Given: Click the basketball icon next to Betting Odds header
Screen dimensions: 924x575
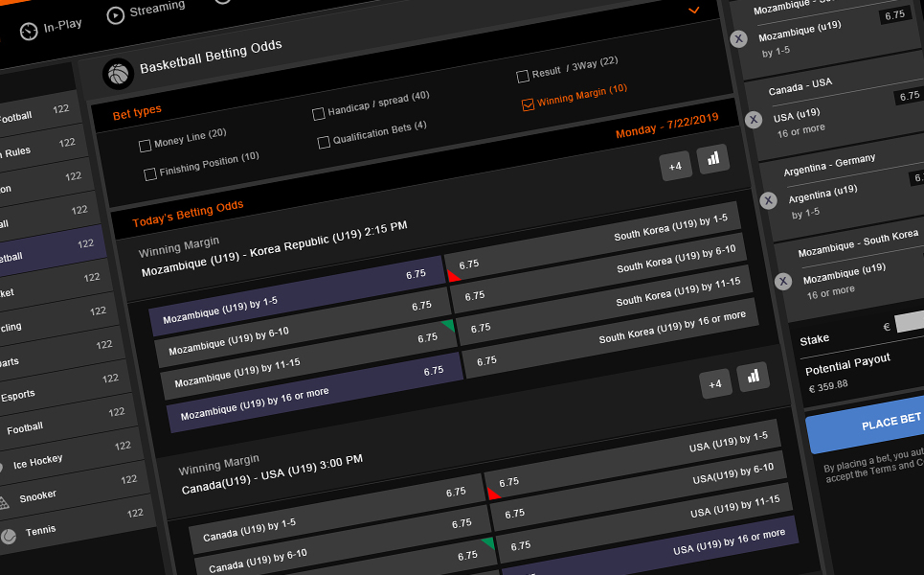Looking at the screenshot, I should pyautogui.click(x=119, y=74).
